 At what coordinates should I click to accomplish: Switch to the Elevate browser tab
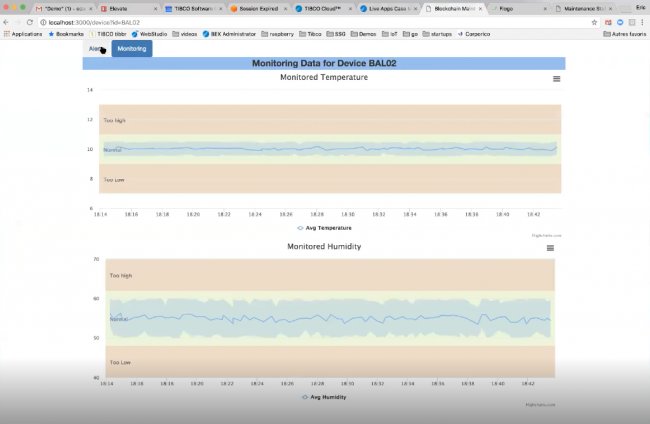tap(129, 8)
